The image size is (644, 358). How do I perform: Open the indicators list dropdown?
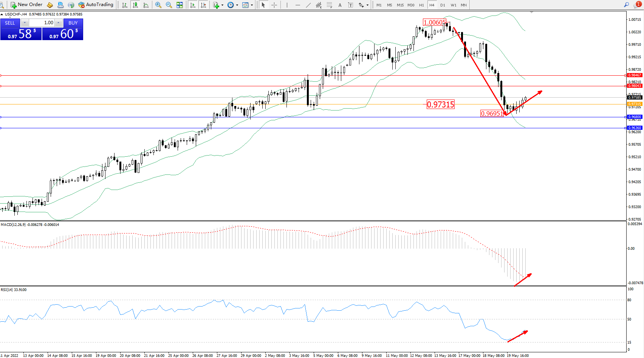click(222, 5)
